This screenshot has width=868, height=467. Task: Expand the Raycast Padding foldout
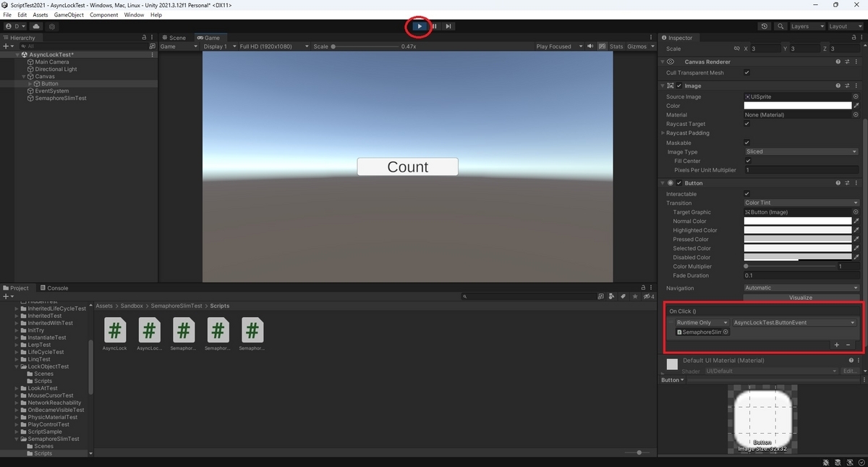tap(663, 133)
